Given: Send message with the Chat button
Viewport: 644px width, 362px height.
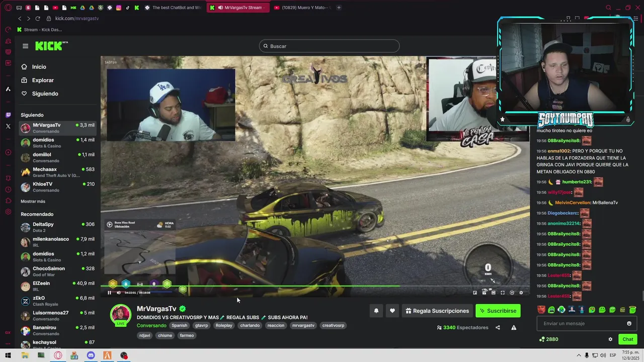Looking at the screenshot, I should (627, 339).
